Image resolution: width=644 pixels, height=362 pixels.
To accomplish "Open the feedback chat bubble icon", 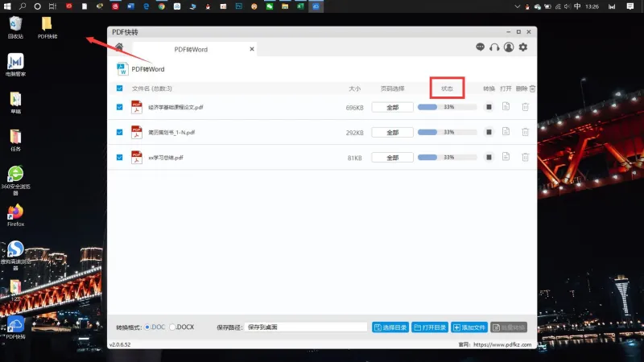I will tap(480, 47).
